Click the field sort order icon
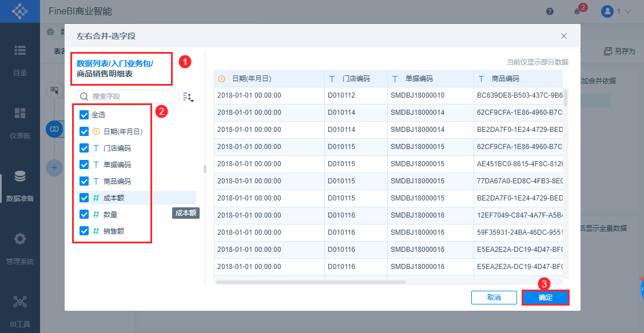This screenshot has width=644, height=333. [x=188, y=97]
